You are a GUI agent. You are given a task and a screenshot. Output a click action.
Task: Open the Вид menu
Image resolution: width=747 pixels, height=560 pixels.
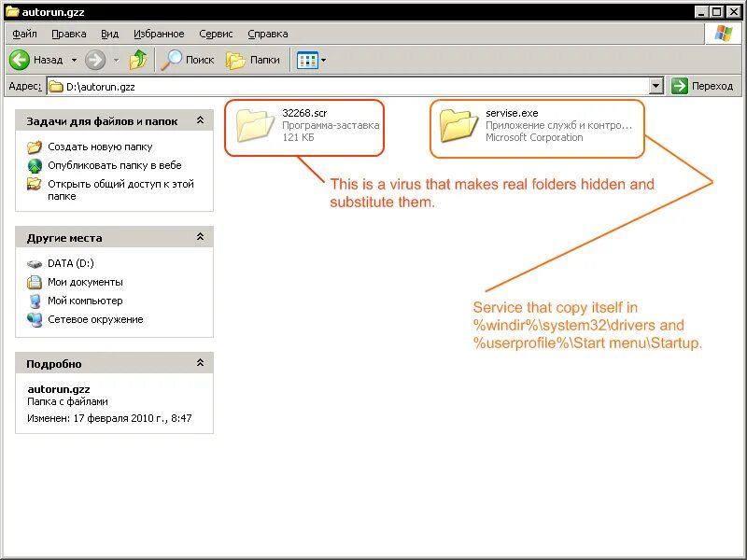(109, 34)
